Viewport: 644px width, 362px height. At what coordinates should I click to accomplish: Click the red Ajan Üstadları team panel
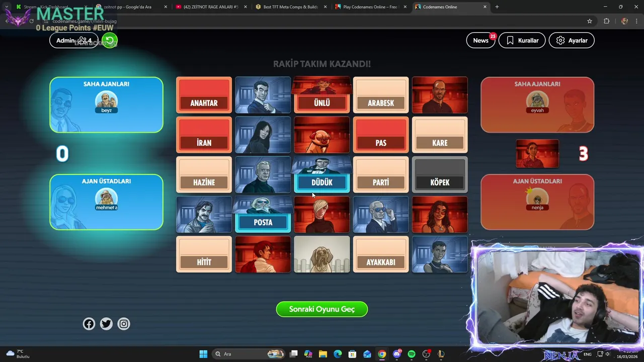click(537, 202)
